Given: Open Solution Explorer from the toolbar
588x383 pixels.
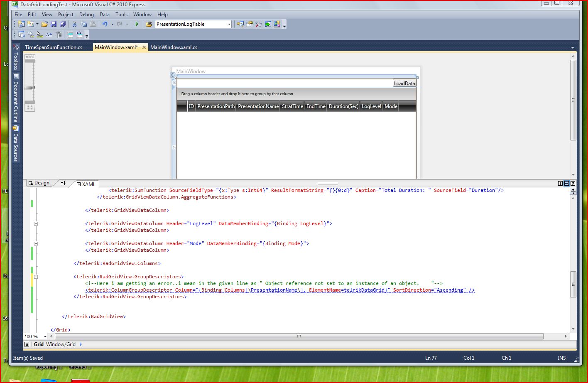Looking at the screenshot, I should (x=240, y=25).
